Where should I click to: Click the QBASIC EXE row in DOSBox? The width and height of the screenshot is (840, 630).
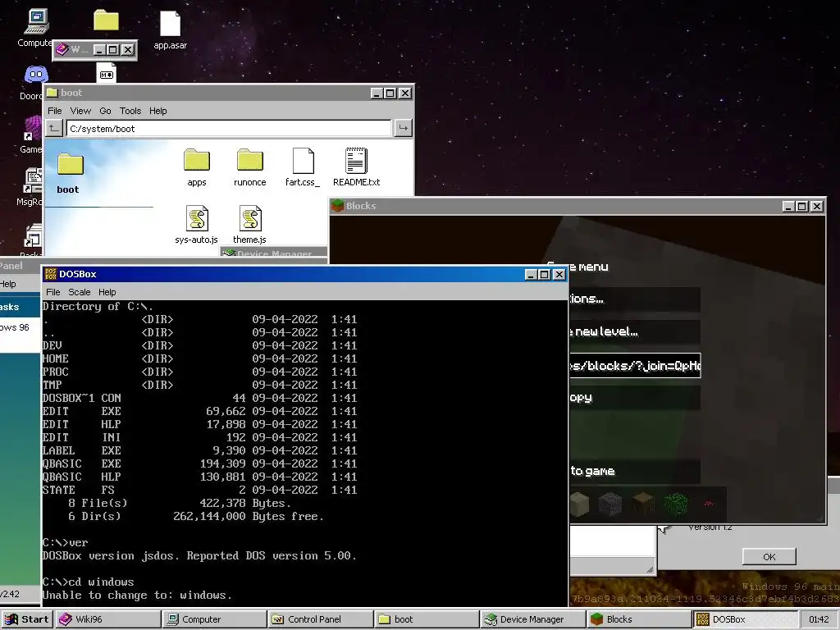point(200,463)
